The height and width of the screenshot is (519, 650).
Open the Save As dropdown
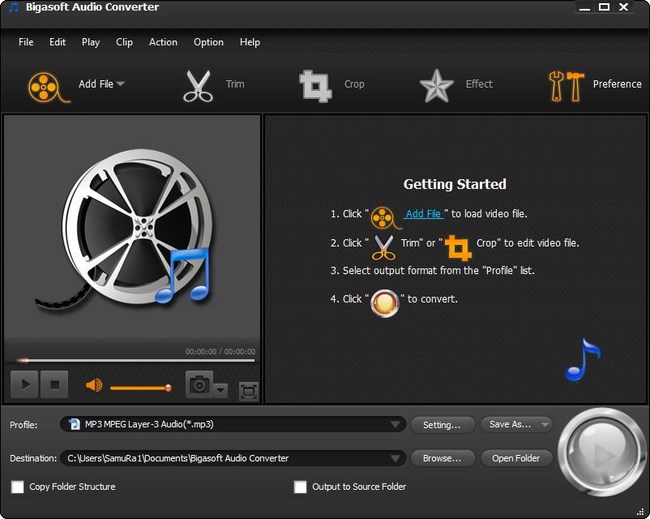[x=516, y=424]
